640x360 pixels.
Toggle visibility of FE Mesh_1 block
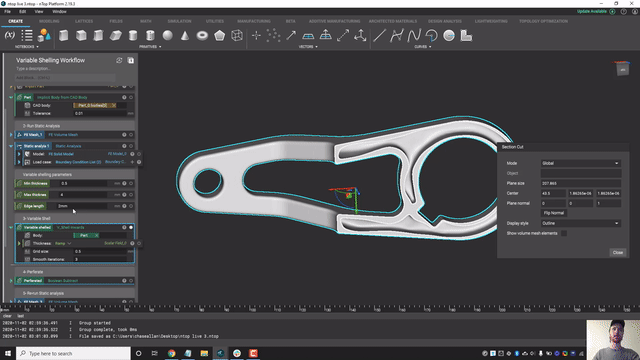click(x=131, y=135)
